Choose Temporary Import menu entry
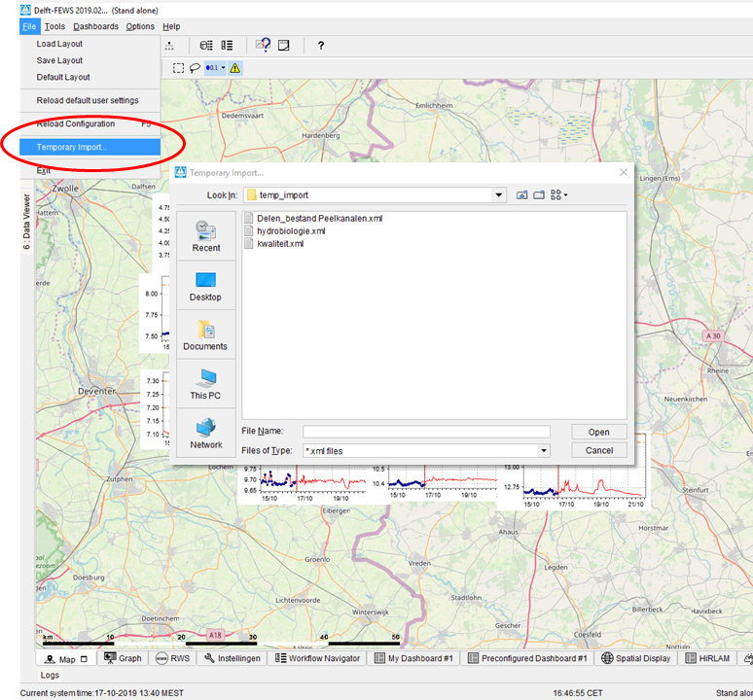Image resolution: width=753 pixels, height=700 pixels. click(90, 148)
